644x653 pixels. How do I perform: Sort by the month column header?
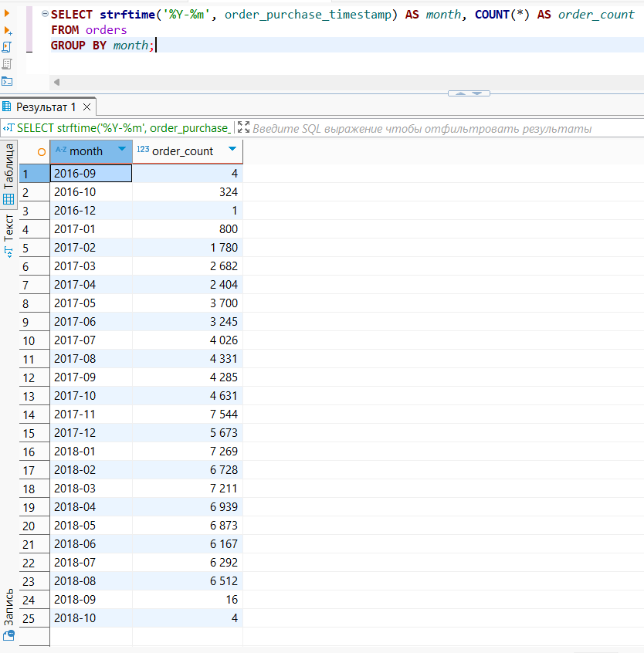pyautogui.click(x=85, y=151)
